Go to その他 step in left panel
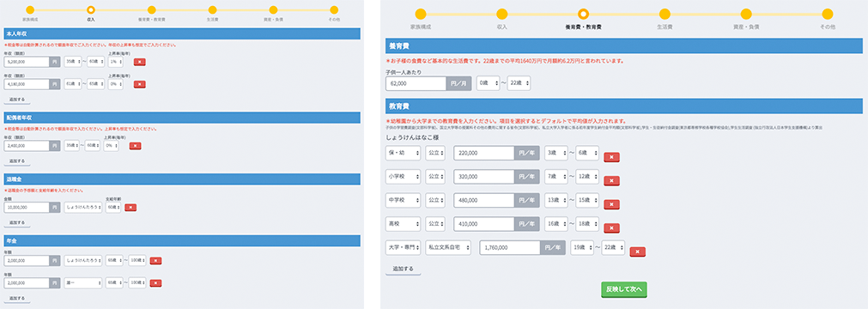Viewport: 868px width, 309px height. (334, 10)
